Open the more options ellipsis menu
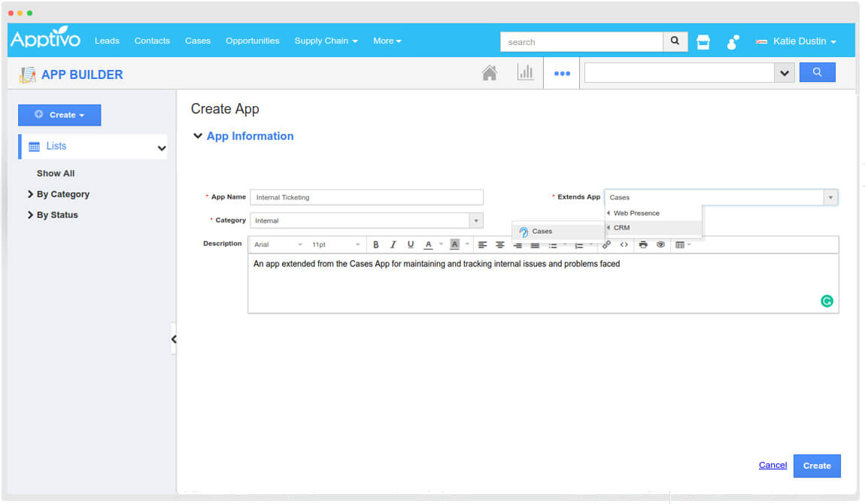Viewport: 865px width, 504px height. tap(561, 72)
